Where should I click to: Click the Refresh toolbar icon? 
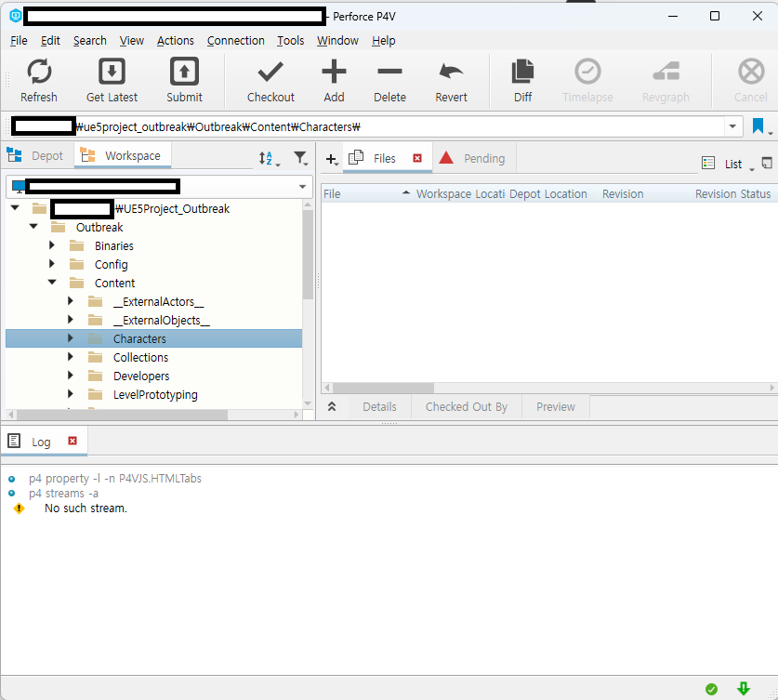tap(39, 72)
